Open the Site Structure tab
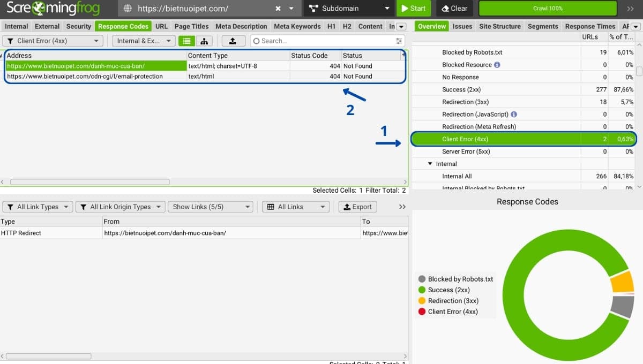This screenshot has height=364, width=643. click(x=500, y=26)
